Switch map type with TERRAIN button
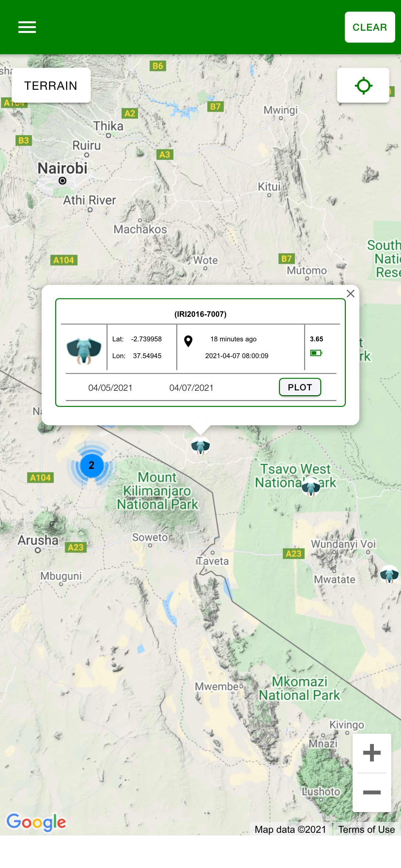Viewport: 401px width, 868px height. [51, 86]
